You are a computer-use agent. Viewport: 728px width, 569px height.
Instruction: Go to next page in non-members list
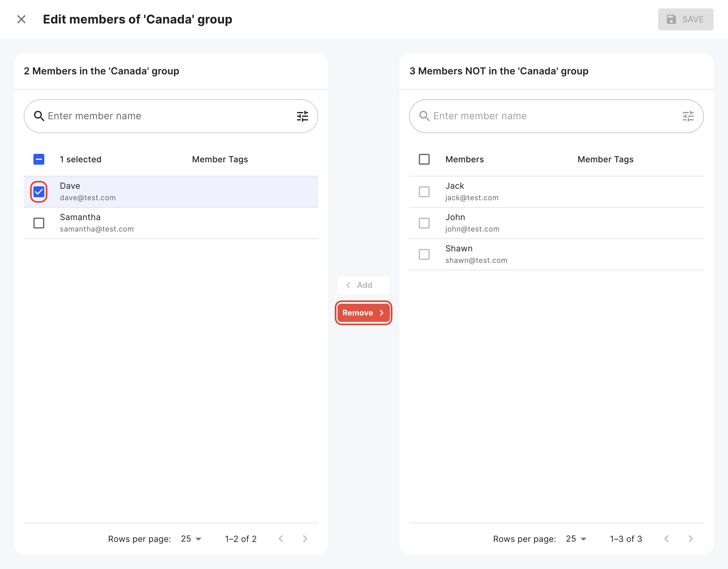click(690, 539)
